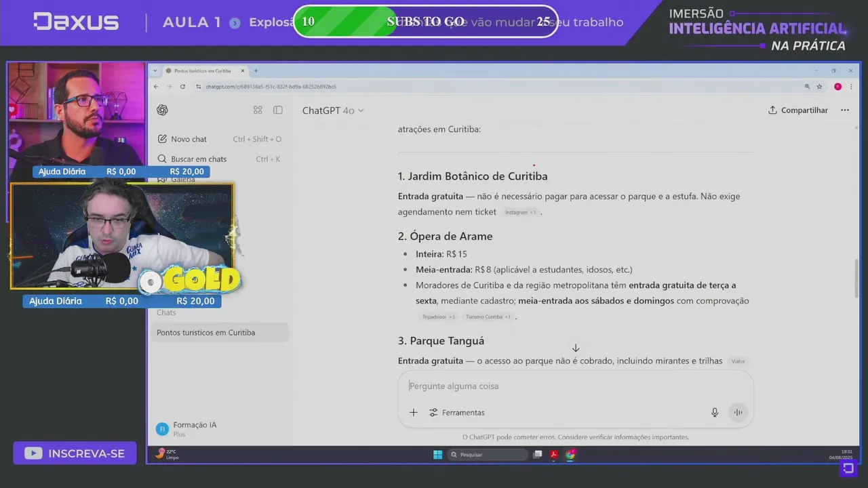Click the 'SUBS TO GO' progress bar

(426, 22)
